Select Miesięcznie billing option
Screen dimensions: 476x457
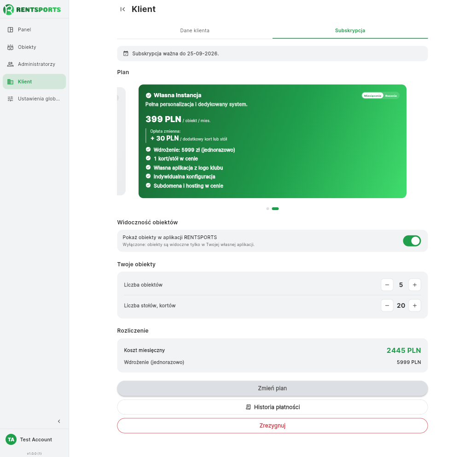point(372,96)
